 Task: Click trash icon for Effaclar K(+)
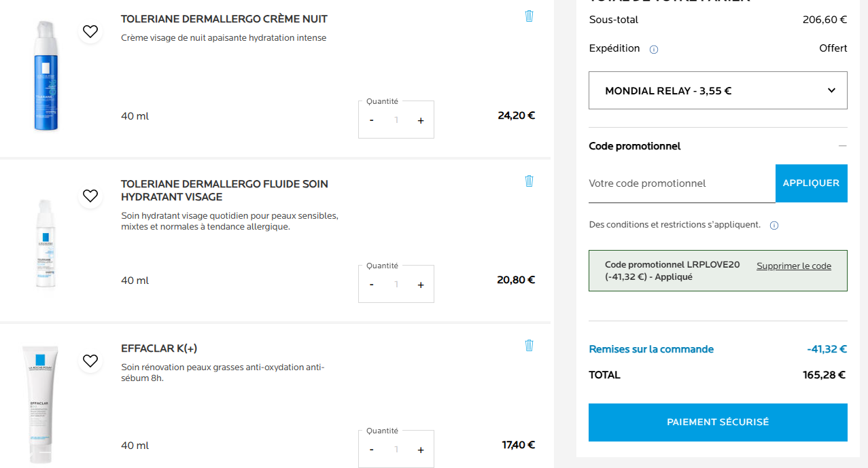[529, 345]
